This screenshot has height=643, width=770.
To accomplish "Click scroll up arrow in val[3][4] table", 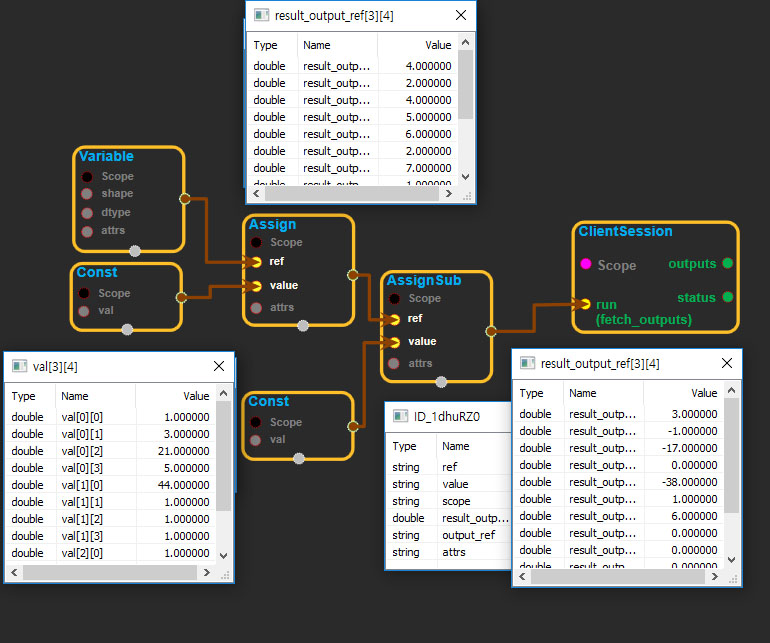I will click(x=224, y=392).
